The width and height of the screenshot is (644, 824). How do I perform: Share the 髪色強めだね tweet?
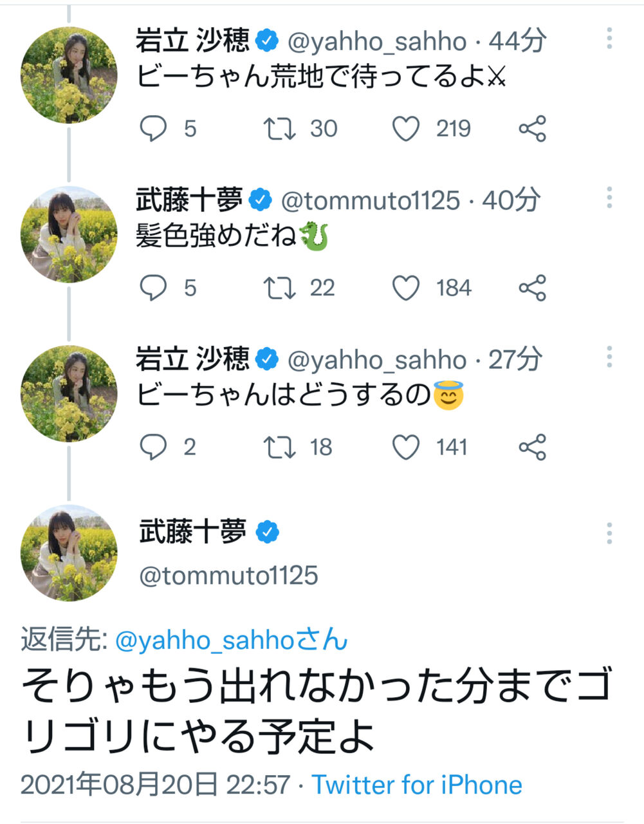(x=532, y=288)
